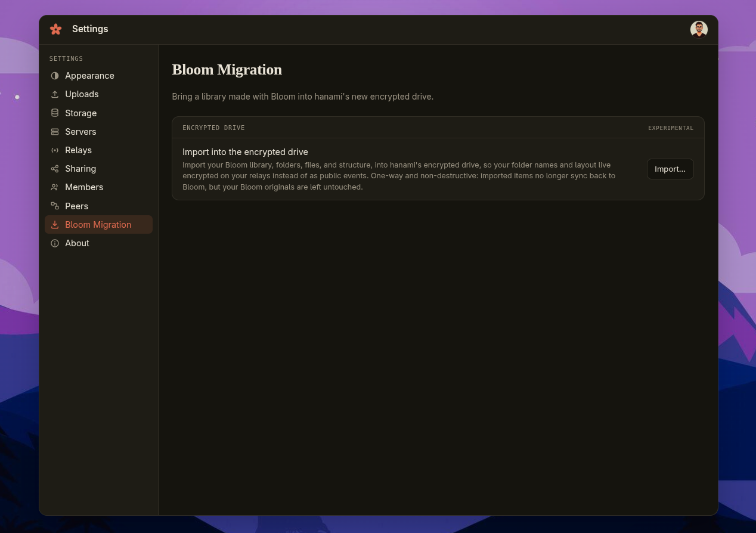Click the Members people icon
The height and width of the screenshot is (533, 756).
click(55, 187)
